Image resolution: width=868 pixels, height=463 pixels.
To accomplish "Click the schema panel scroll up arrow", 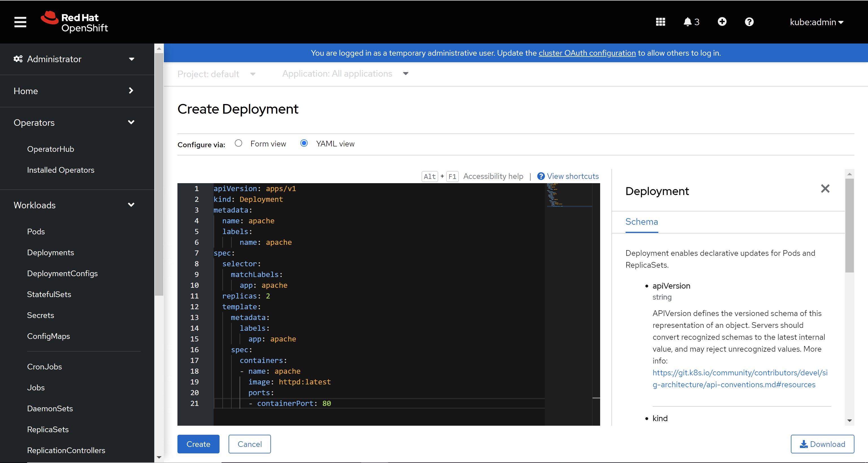I will tap(849, 174).
